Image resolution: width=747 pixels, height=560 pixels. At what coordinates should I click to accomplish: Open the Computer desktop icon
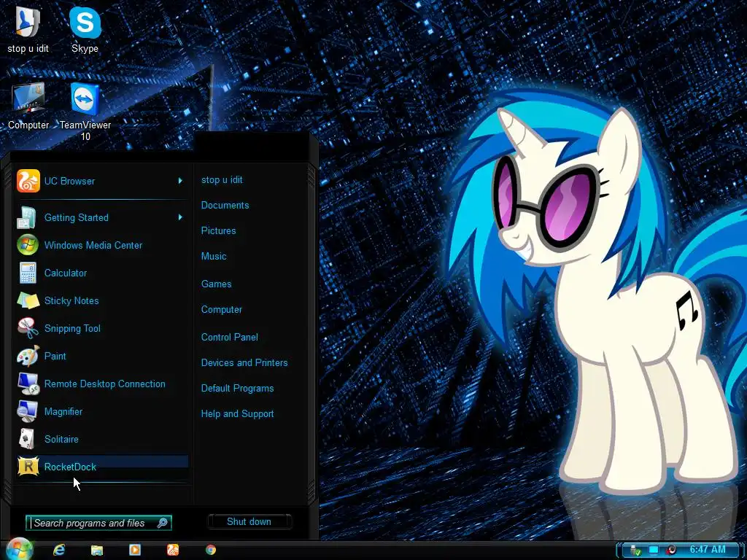click(x=28, y=106)
